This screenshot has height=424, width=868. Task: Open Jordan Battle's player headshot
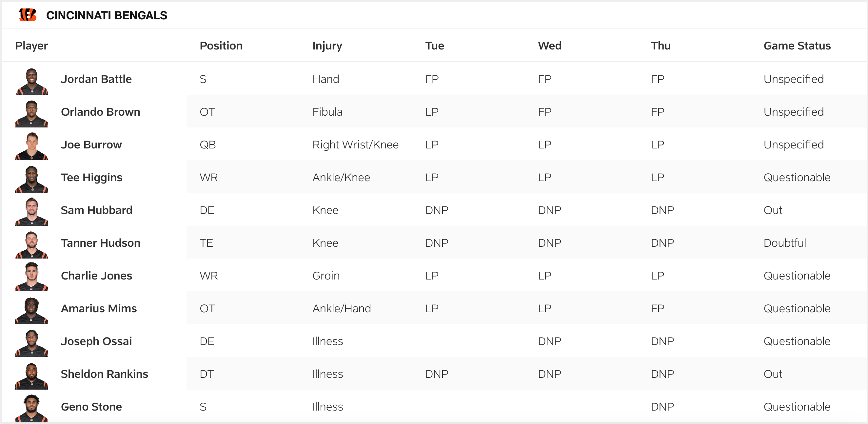(31, 81)
